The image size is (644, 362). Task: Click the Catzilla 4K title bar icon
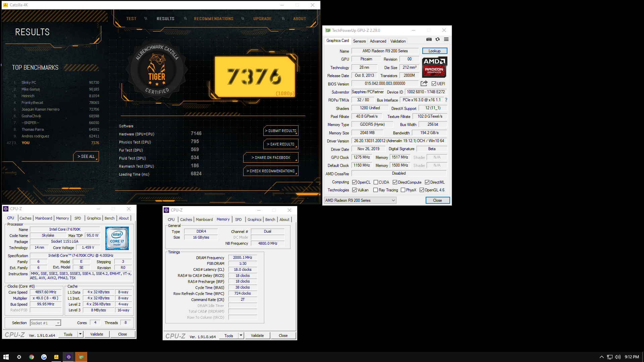(x=5, y=5)
